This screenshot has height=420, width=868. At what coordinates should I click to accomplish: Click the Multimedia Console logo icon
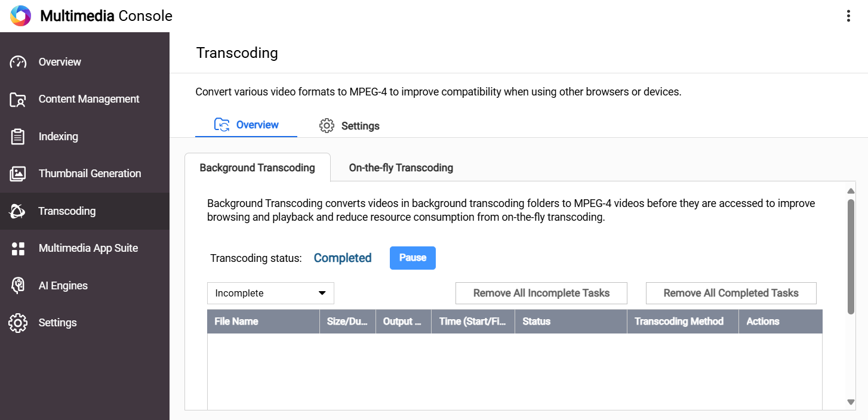pos(20,16)
